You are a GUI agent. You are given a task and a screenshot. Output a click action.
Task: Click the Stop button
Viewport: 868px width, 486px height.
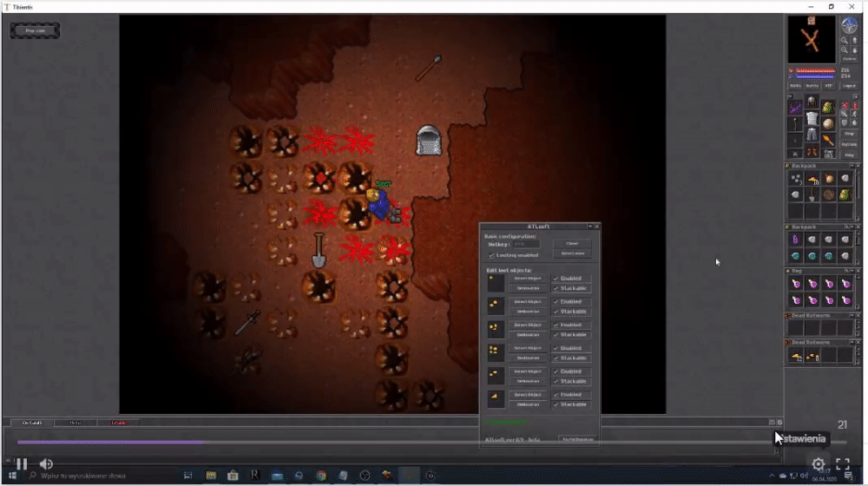pos(849,134)
